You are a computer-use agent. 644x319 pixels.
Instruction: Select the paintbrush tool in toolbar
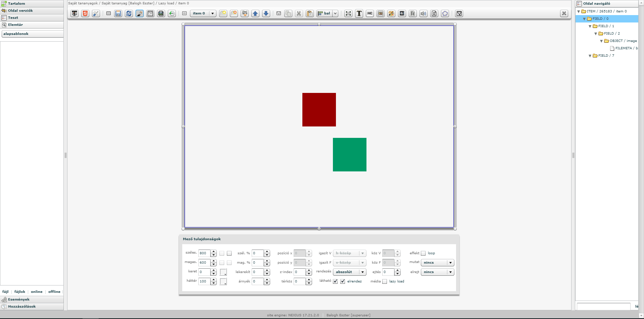(140, 13)
